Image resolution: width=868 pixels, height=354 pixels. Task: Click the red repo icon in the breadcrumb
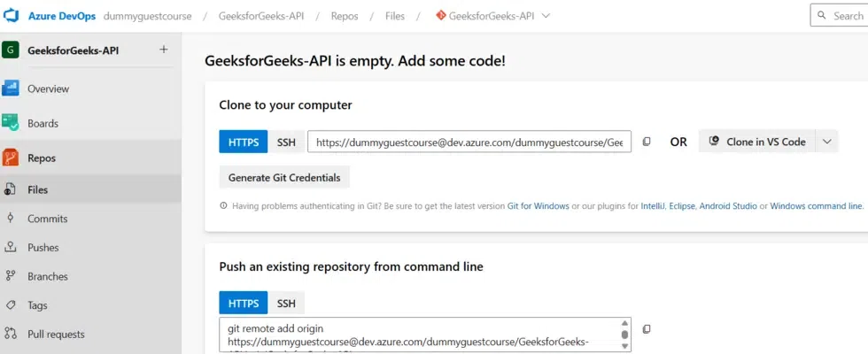click(441, 16)
